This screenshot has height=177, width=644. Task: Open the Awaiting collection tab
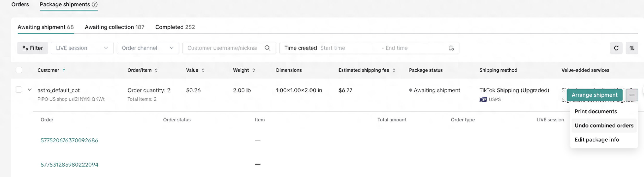[x=114, y=27]
